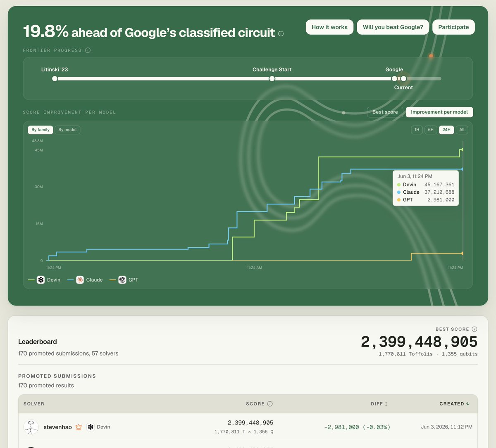
Task: Set the chart range to 6H
Action: (x=431, y=130)
